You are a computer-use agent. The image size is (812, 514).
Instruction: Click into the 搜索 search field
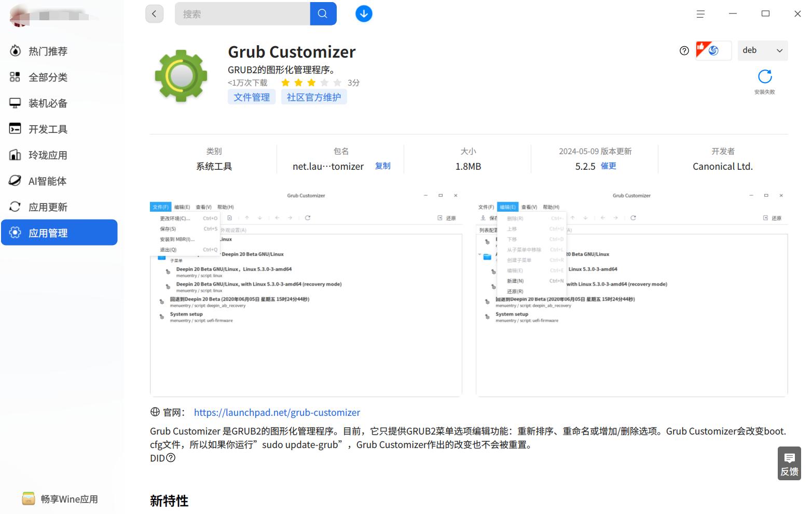tap(242, 14)
